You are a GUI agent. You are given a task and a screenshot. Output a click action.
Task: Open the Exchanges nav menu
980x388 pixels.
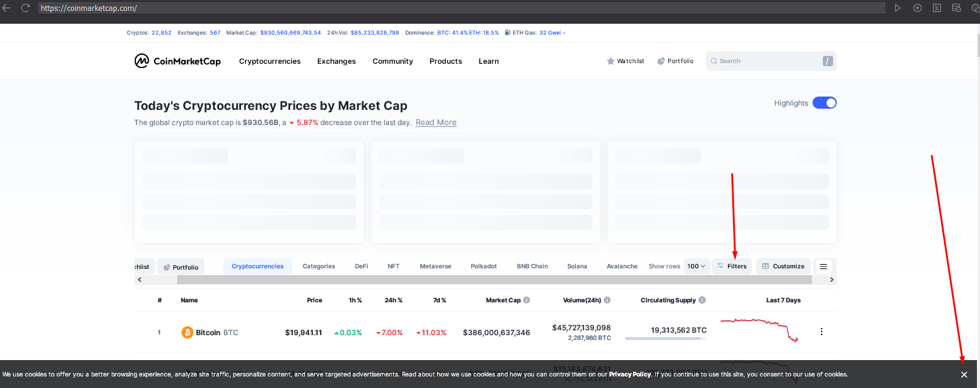[x=336, y=61]
